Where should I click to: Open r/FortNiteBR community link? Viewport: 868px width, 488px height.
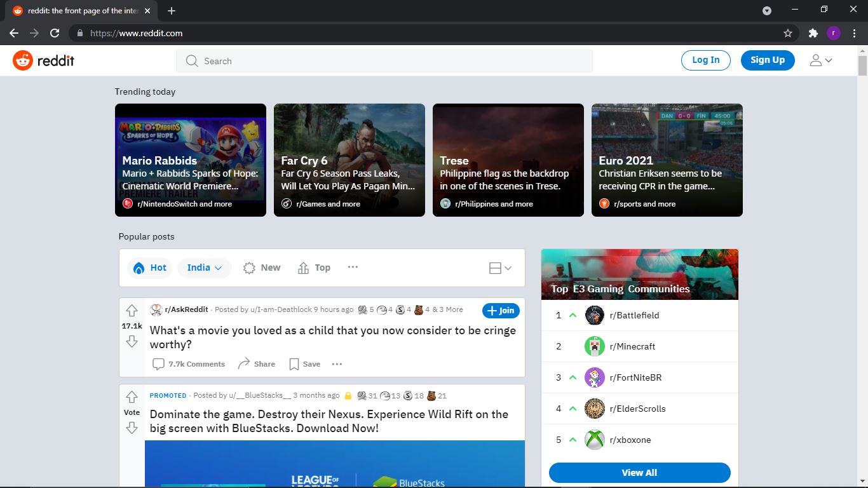(635, 377)
